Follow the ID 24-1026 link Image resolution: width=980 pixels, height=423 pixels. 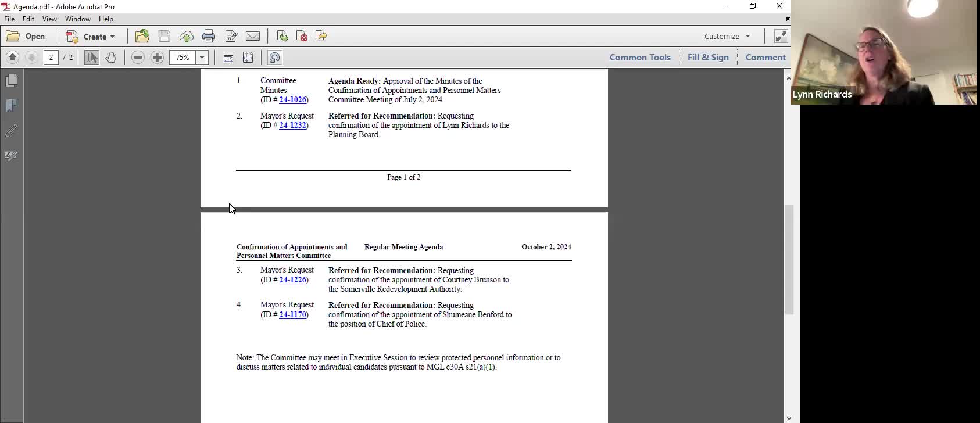(292, 100)
